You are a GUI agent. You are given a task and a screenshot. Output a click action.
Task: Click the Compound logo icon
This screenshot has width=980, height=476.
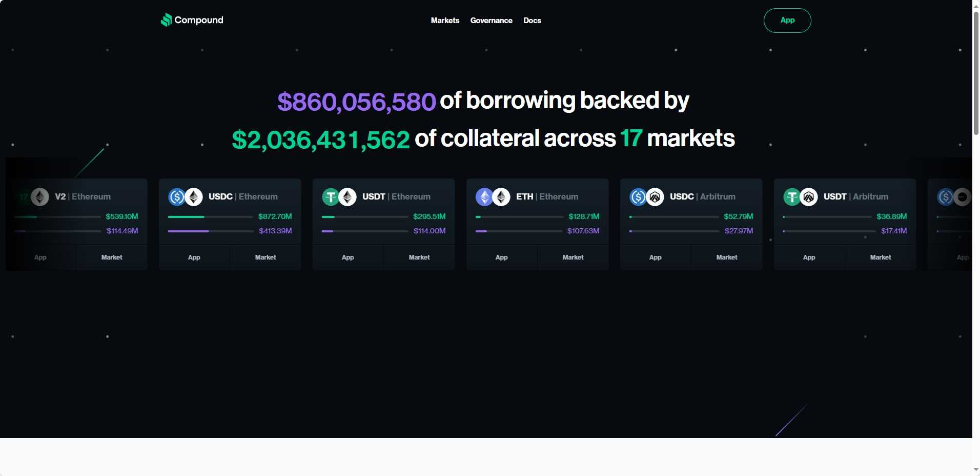pos(166,20)
